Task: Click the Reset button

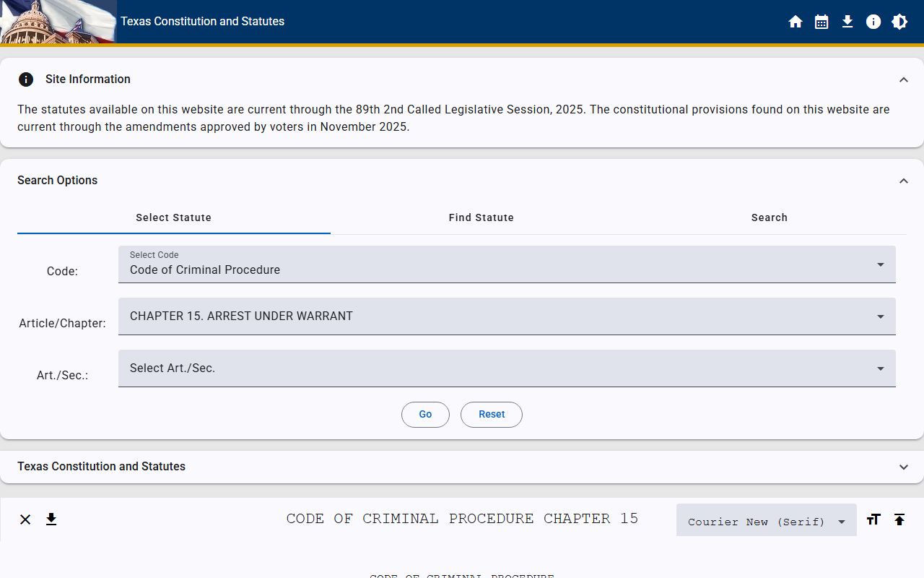Action: [x=492, y=415]
